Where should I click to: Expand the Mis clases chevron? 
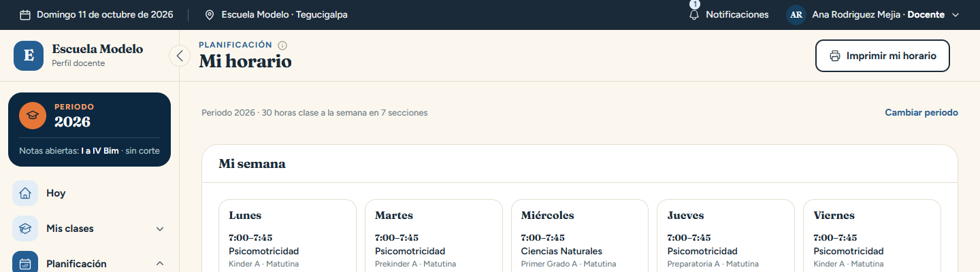point(160,228)
